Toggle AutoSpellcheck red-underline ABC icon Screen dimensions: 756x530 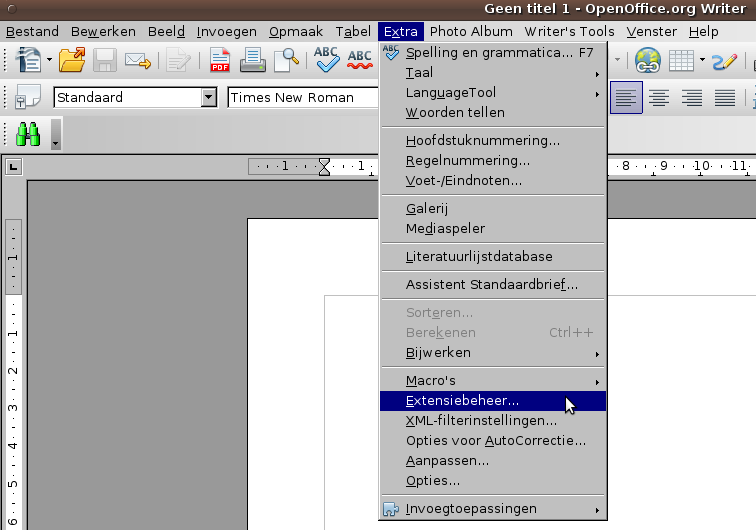pyautogui.click(x=360, y=60)
